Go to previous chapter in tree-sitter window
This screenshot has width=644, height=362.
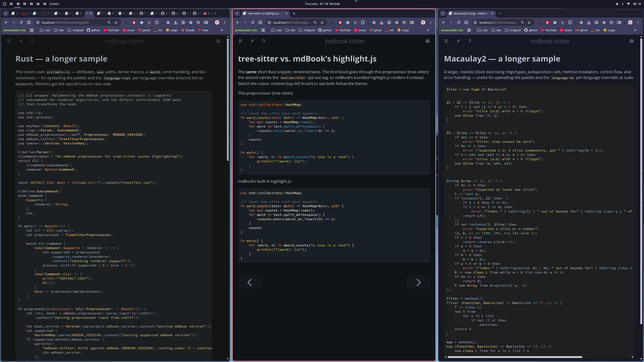(250, 283)
